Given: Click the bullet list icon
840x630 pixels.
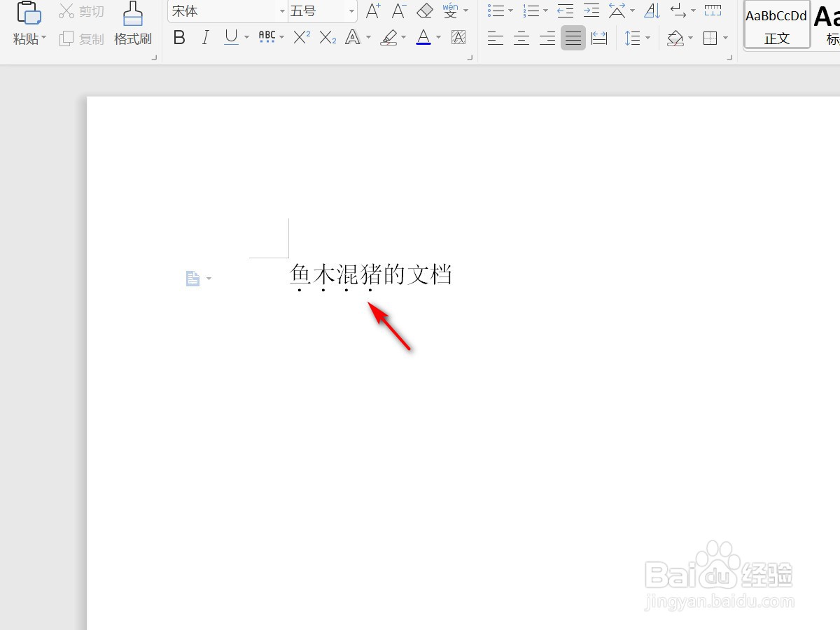Looking at the screenshot, I should (x=496, y=10).
